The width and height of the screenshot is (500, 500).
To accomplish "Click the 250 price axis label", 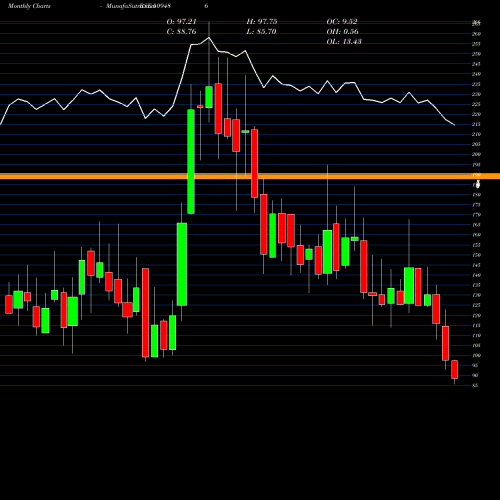I will (x=476, y=54).
